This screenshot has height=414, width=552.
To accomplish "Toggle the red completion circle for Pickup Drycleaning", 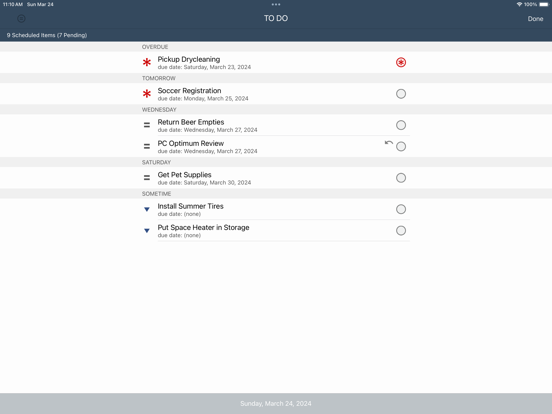I will (x=401, y=62).
